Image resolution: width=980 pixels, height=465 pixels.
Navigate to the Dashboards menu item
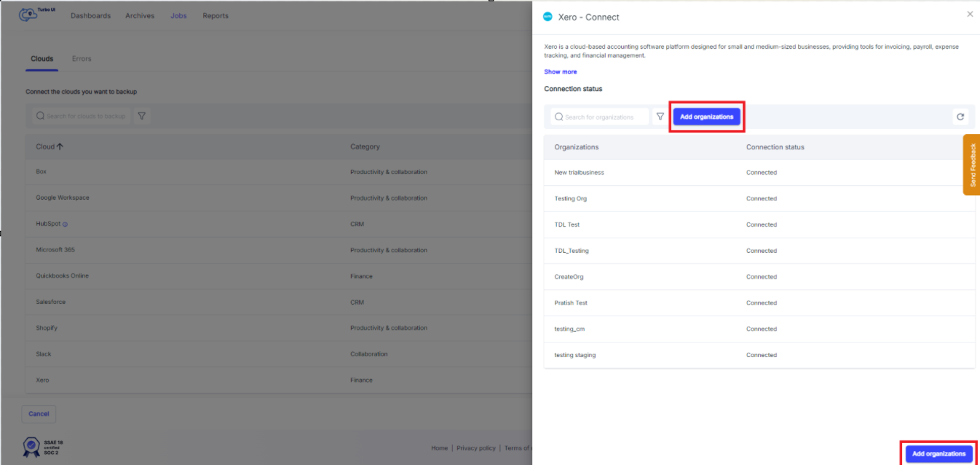[x=90, y=15]
